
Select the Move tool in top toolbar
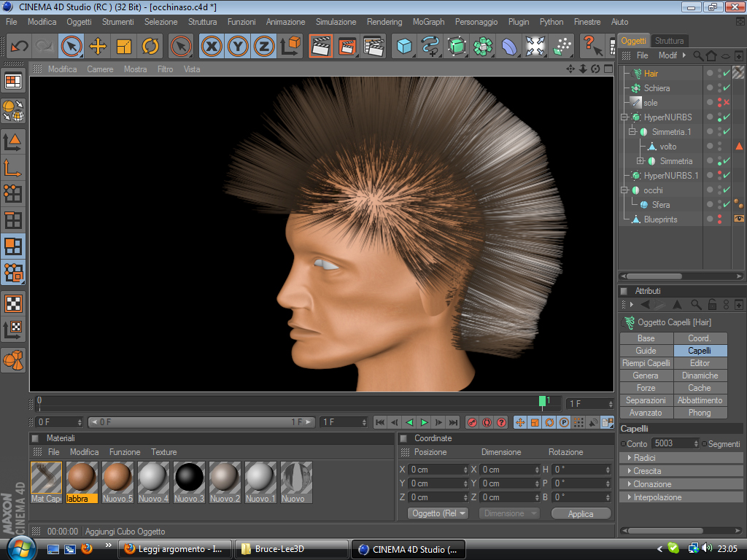[98, 47]
